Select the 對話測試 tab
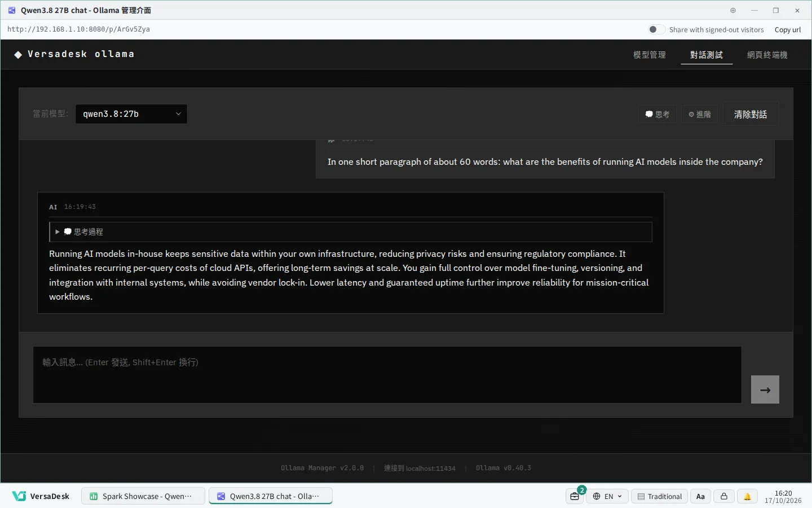Viewport: 812px width, 508px height. click(x=707, y=55)
